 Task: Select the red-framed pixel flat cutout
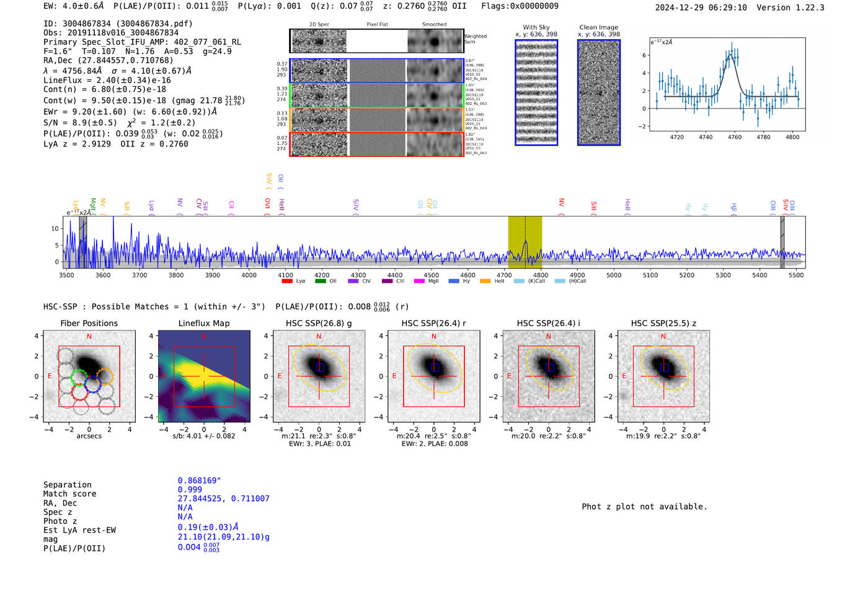[377, 144]
